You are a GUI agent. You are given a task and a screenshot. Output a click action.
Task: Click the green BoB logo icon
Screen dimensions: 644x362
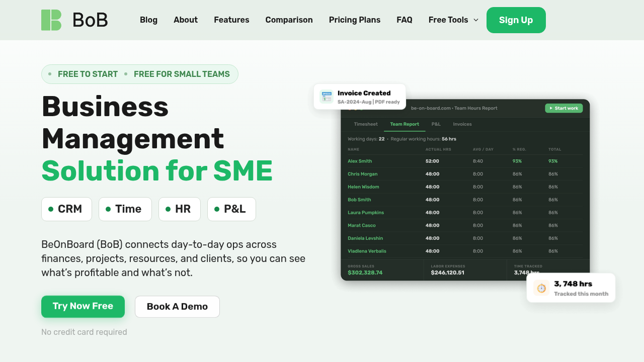click(x=51, y=20)
